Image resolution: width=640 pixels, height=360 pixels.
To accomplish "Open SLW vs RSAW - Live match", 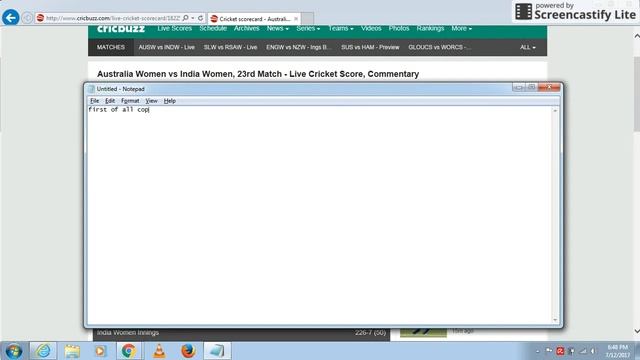I will point(230,47).
